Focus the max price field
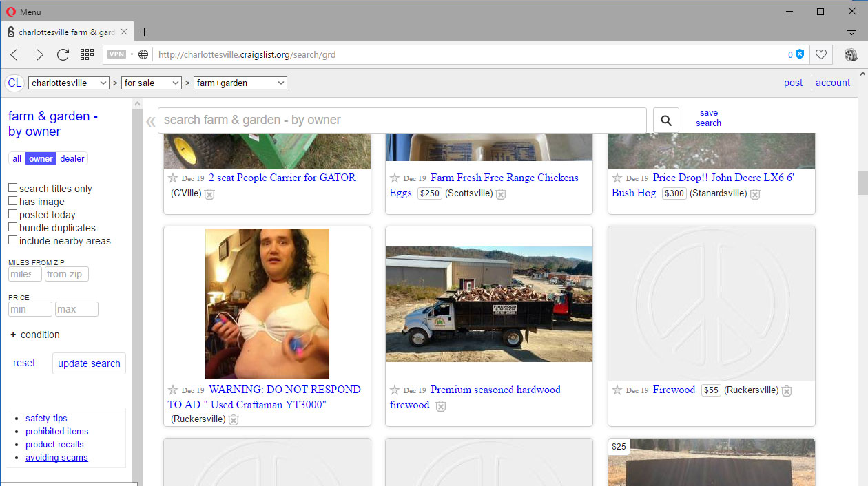Screen dimensions: 868x486 click(76, 309)
